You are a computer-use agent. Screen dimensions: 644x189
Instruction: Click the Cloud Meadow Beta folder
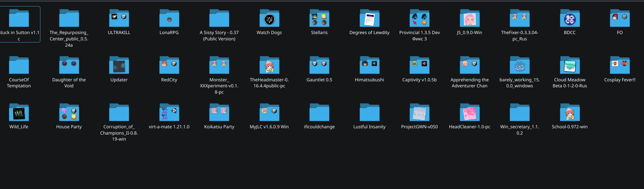(x=570, y=66)
